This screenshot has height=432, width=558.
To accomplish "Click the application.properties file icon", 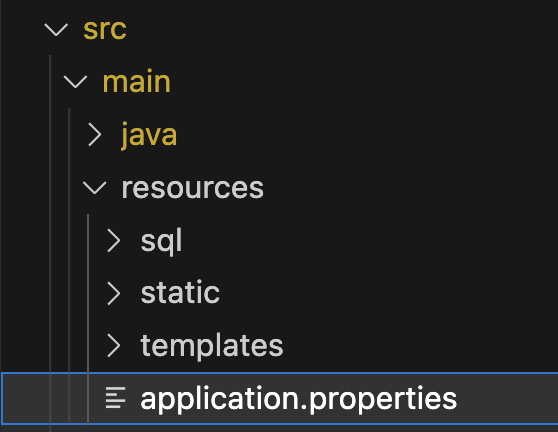I will tap(116, 397).
